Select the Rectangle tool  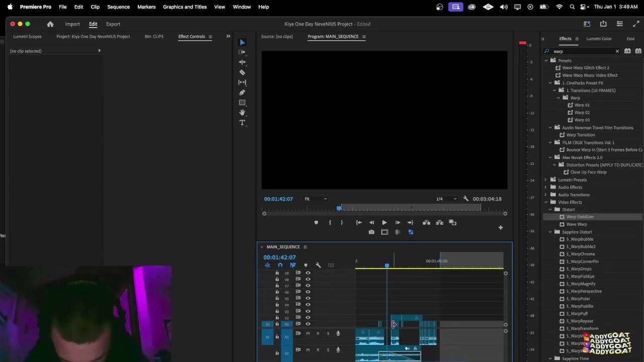point(242,103)
